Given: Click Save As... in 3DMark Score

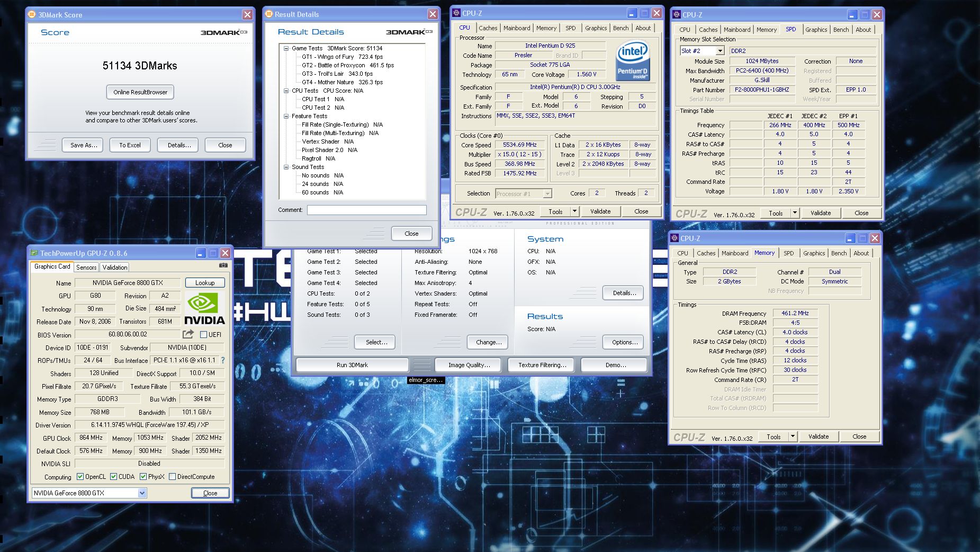Looking at the screenshot, I should pyautogui.click(x=84, y=145).
